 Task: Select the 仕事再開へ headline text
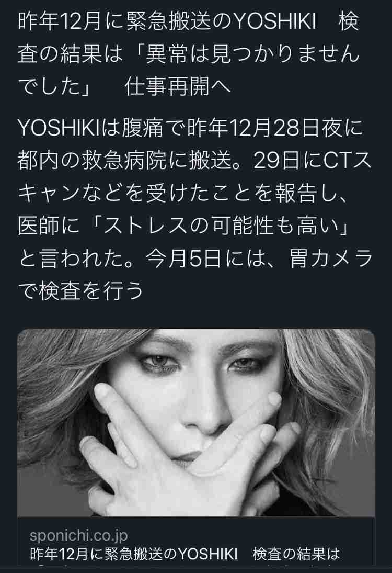point(178,87)
